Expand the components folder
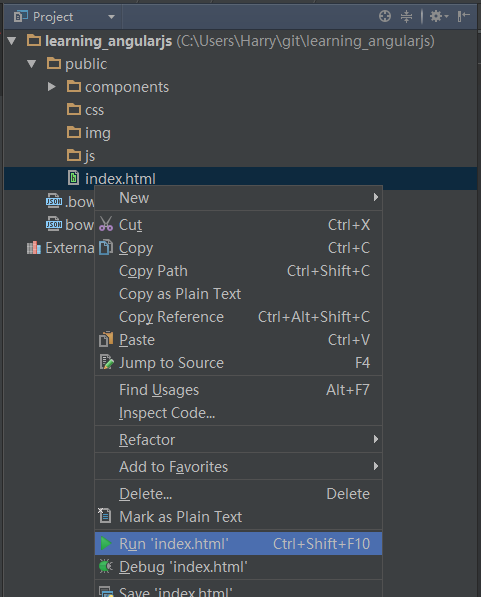The image size is (481, 597). pyautogui.click(x=52, y=87)
